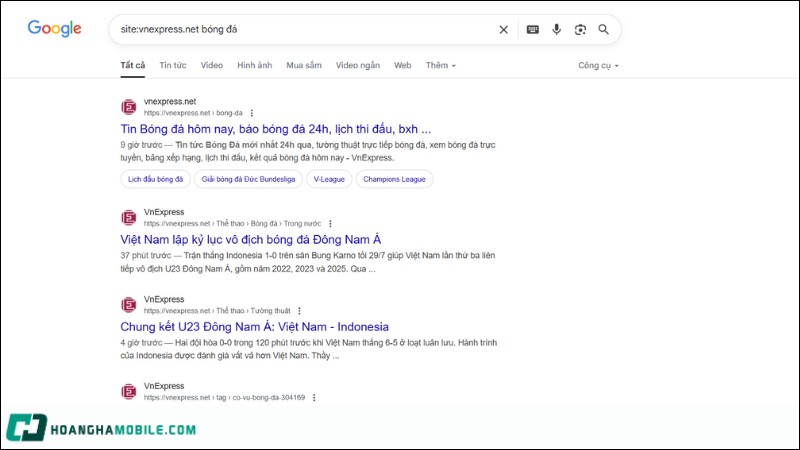This screenshot has width=800, height=450.
Task: Click the magnifying glass search icon
Action: click(x=604, y=30)
